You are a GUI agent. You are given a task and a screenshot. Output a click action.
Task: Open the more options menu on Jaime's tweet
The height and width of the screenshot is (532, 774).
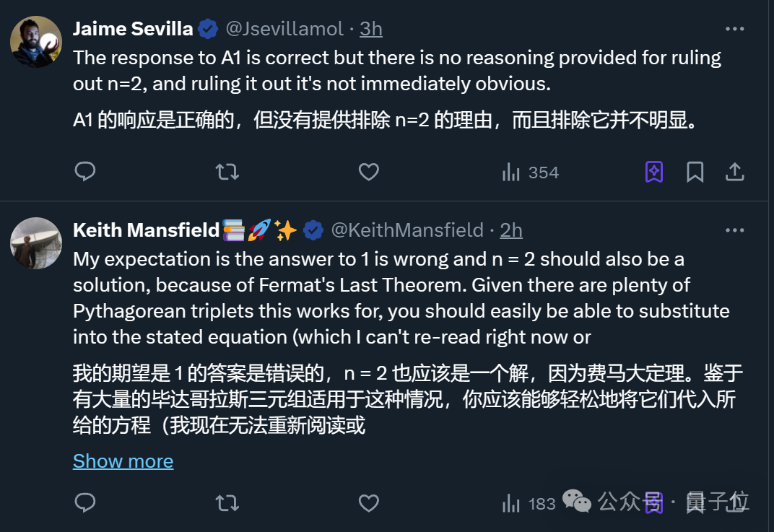[735, 28]
